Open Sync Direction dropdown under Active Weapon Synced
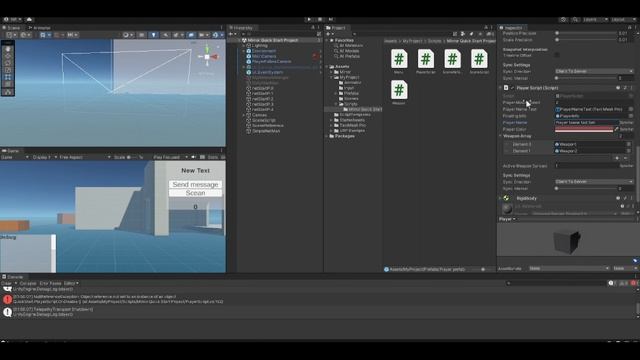This screenshot has width=640, height=360. coord(594,182)
